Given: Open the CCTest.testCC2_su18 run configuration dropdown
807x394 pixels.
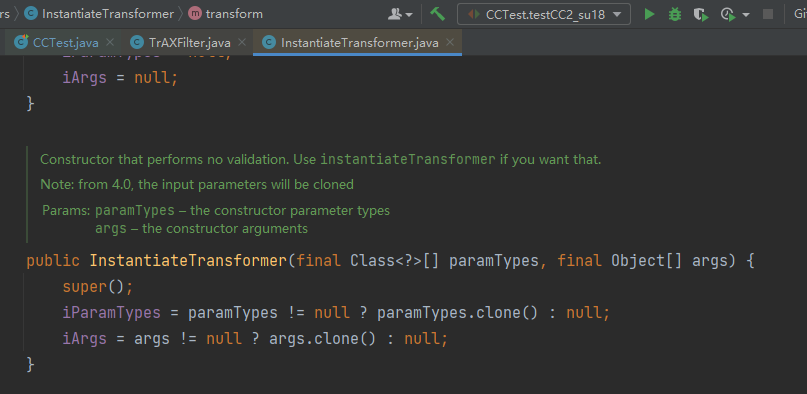Looking at the screenshot, I should tap(544, 14).
